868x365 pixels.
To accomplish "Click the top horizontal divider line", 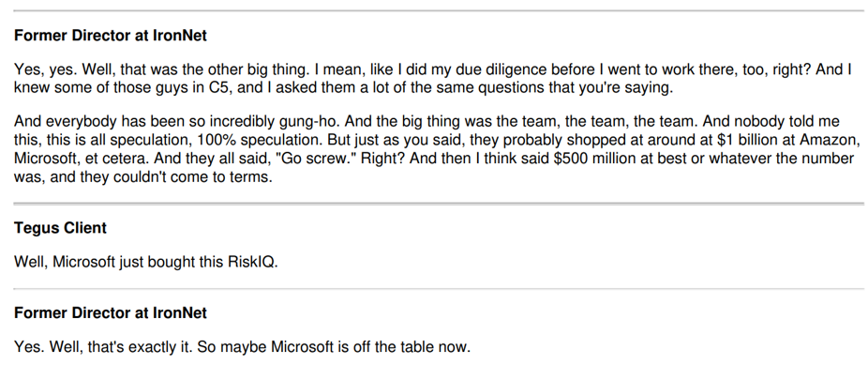I will [x=439, y=10].
